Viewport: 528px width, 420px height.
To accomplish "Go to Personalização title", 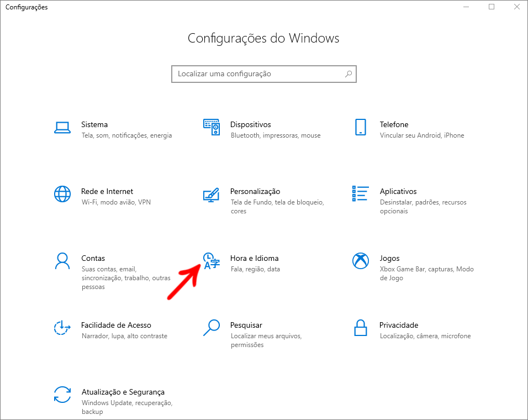I will pos(255,191).
